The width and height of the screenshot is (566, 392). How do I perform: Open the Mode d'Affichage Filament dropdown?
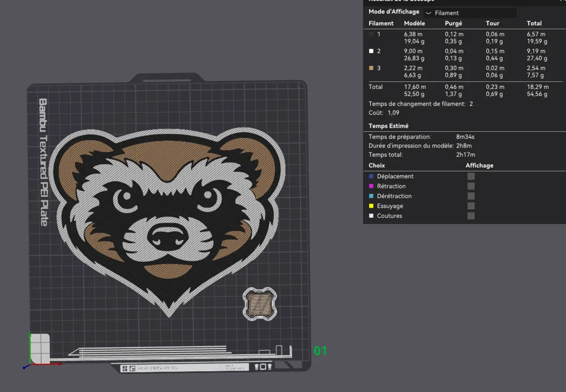click(470, 13)
